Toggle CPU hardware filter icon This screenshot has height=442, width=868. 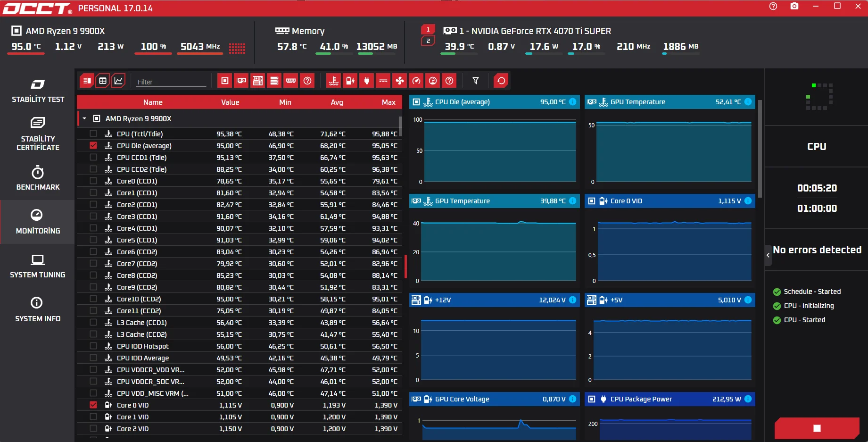click(225, 81)
